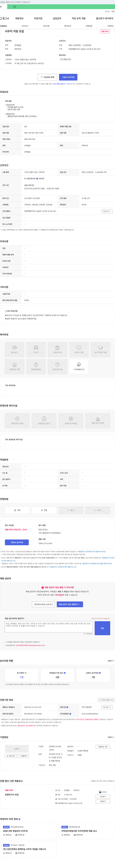This screenshot has height=868, width=115.
Task: Click the 기타 screening method tile
Action: pos(98,510)
